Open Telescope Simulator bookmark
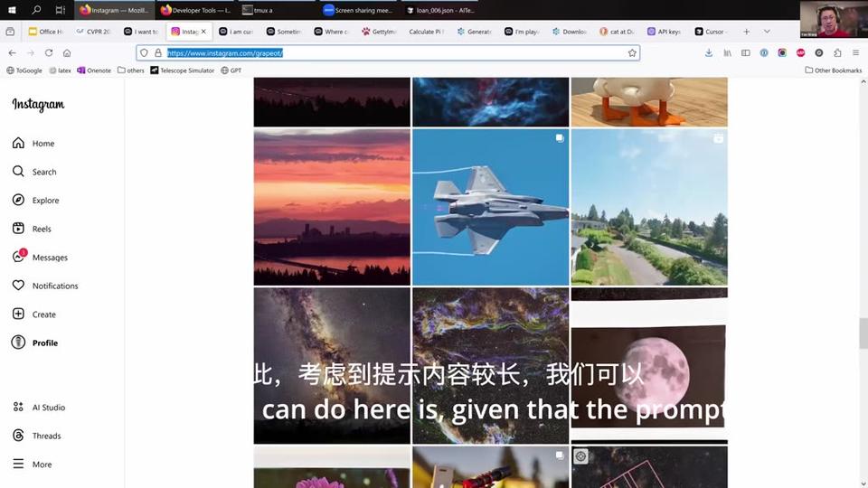This screenshot has height=488, width=868. tap(182, 70)
